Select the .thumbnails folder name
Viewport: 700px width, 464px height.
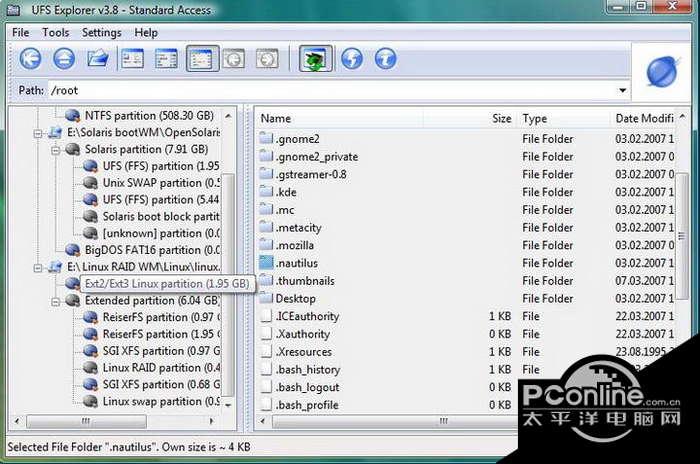[x=305, y=281]
